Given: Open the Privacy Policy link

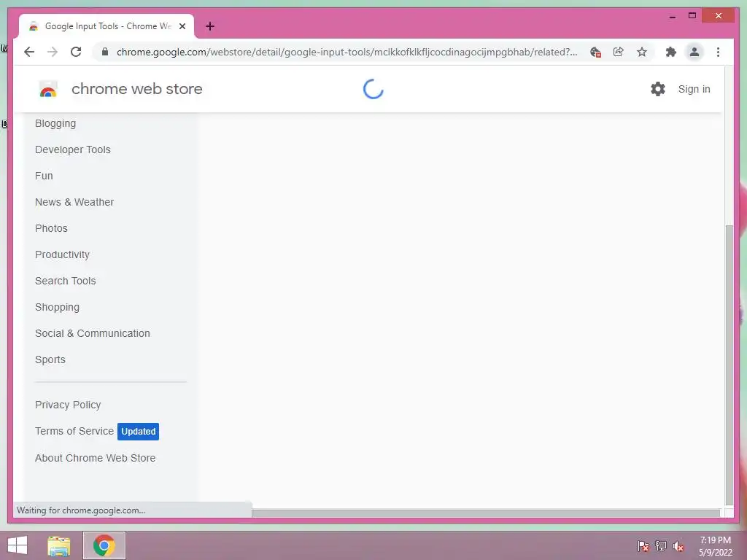Looking at the screenshot, I should [68, 405].
